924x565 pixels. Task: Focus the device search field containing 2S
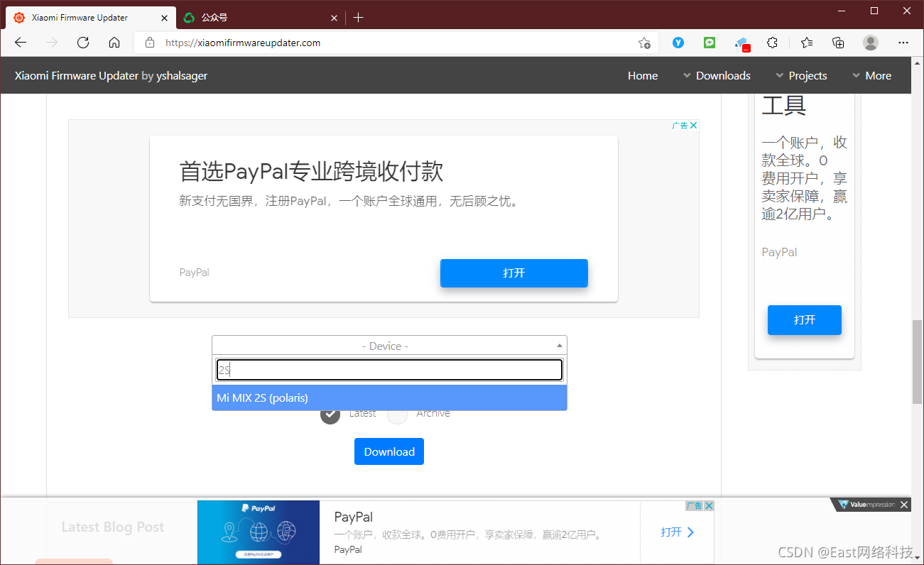point(389,370)
